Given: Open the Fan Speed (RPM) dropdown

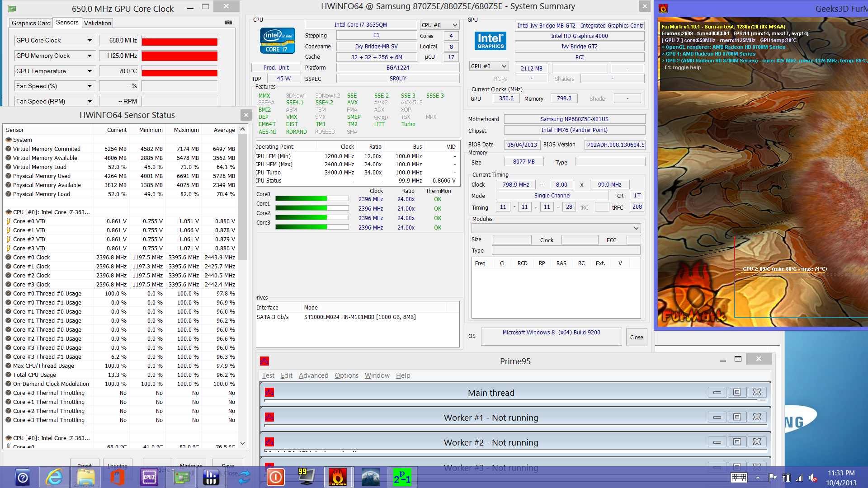Looking at the screenshot, I should click(90, 101).
